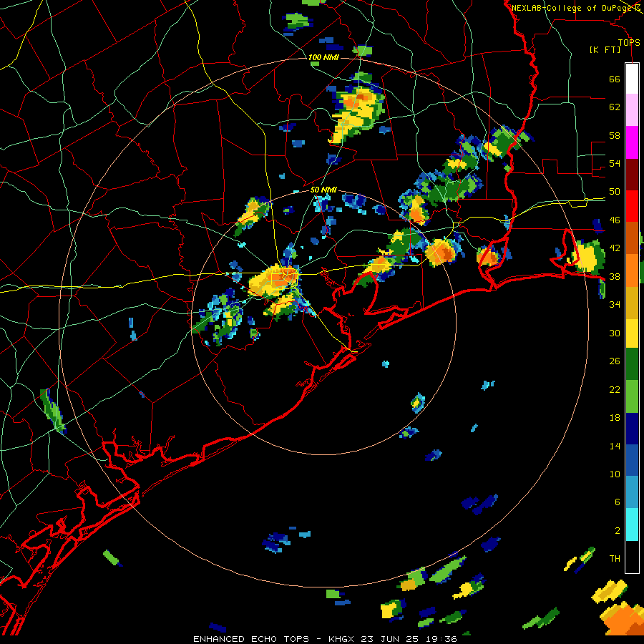Click the 'TOPS' legend title
Screen dimensions: 644x644
(629, 42)
